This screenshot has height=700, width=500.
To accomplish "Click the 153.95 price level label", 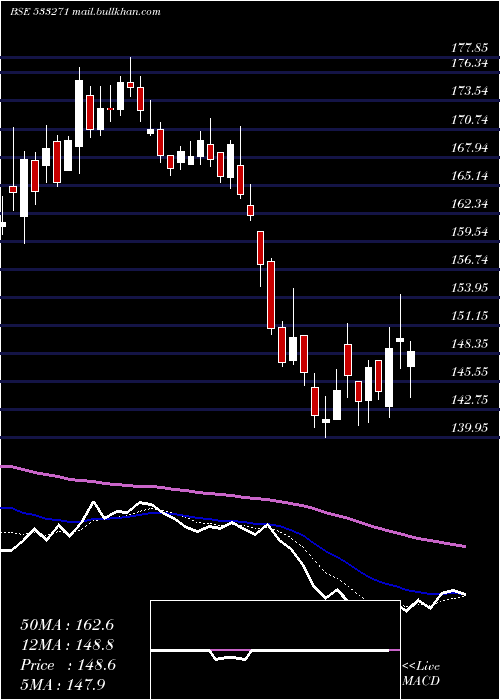I will pyautogui.click(x=470, y=288).
